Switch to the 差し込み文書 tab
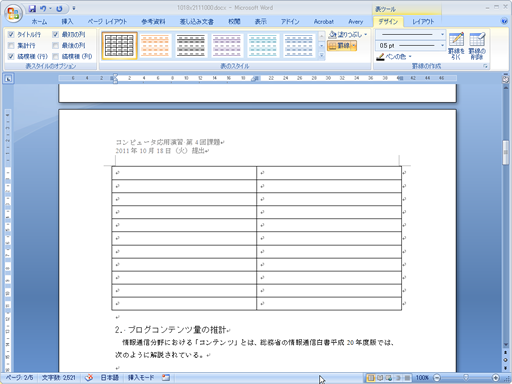 (x=197, y=22)
